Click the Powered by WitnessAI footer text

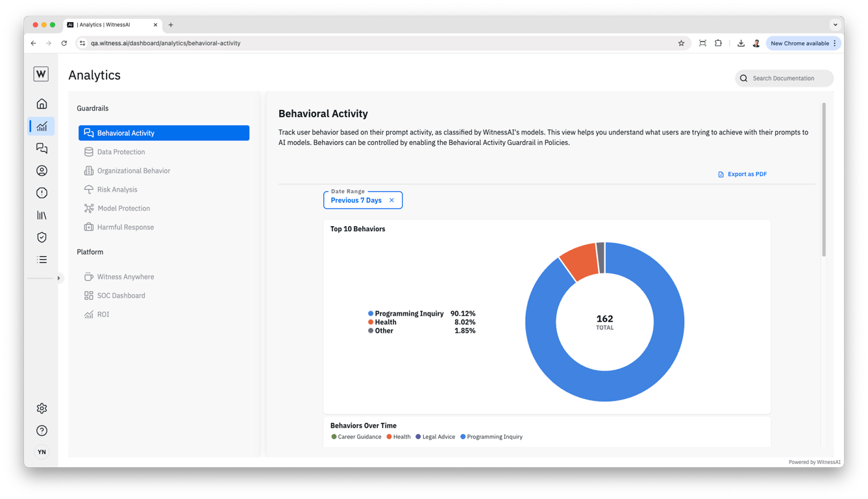(x=815, y=462)
